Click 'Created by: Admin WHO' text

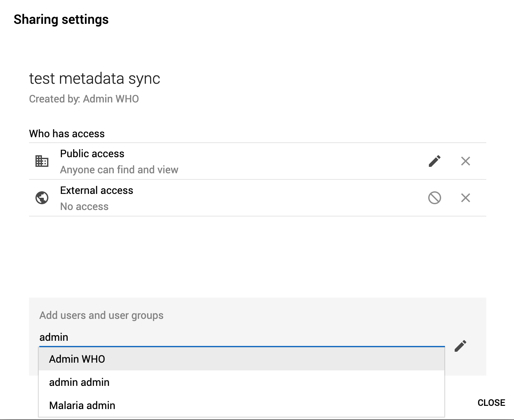tap(84, 99)
